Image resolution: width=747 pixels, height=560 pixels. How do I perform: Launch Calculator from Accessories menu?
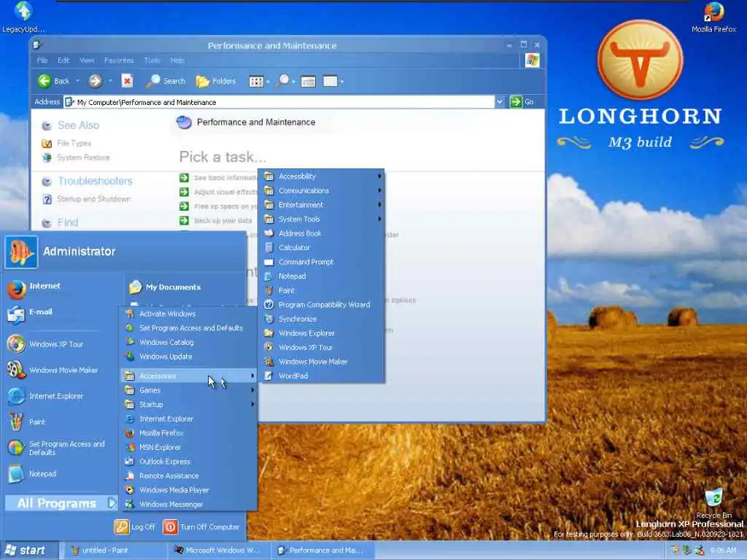coord(322,248)
